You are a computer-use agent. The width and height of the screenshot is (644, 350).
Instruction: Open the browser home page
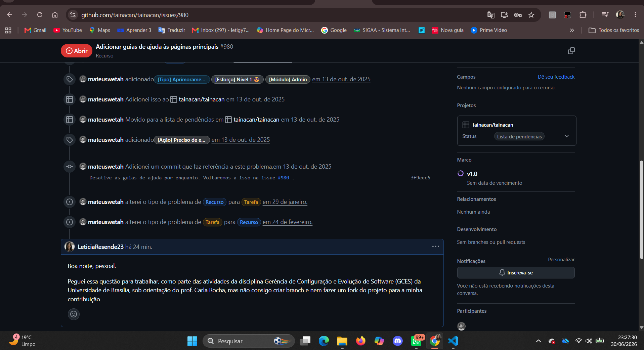click(55, 15)
